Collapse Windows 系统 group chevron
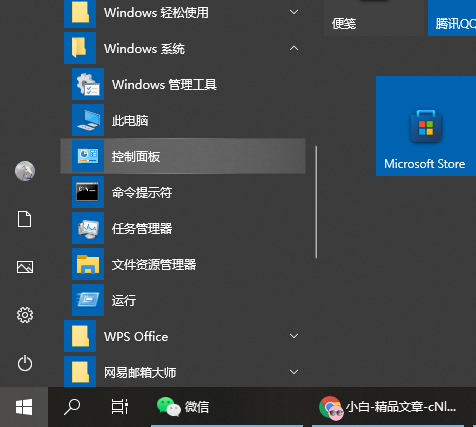The height and width of the screenshot is (427, 476). point(294,48)
